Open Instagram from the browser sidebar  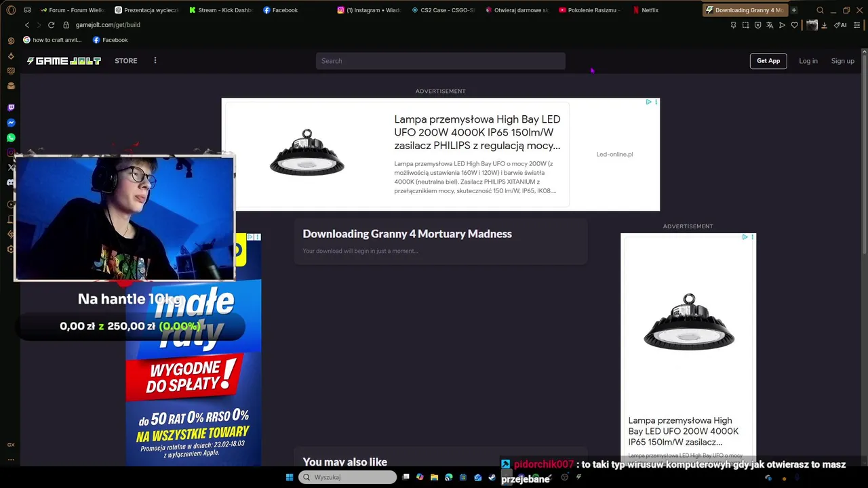coord(11,152)
